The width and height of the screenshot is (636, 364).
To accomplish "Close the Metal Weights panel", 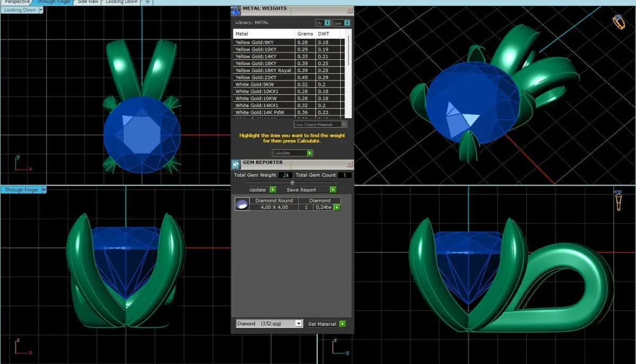I will [x=349, y=10].
